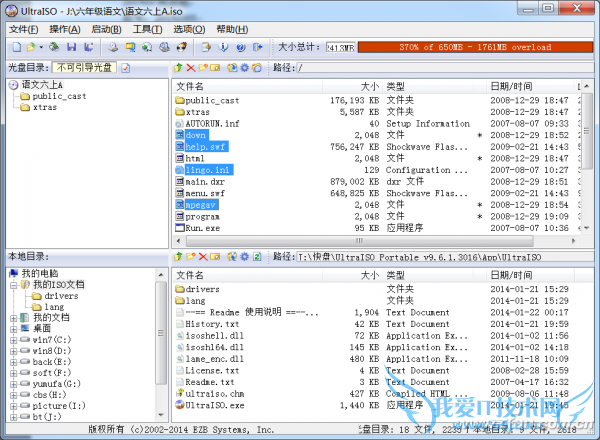The height and width of the screenshot is (440, 600).
Task: Expand the picture(I:) drive node
Action: 14,406
